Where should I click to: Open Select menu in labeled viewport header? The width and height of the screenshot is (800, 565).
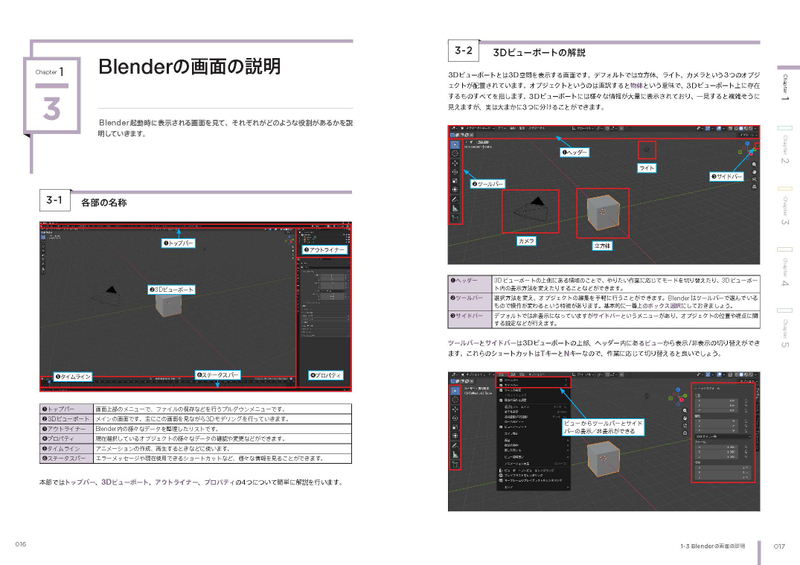(512, 128)
